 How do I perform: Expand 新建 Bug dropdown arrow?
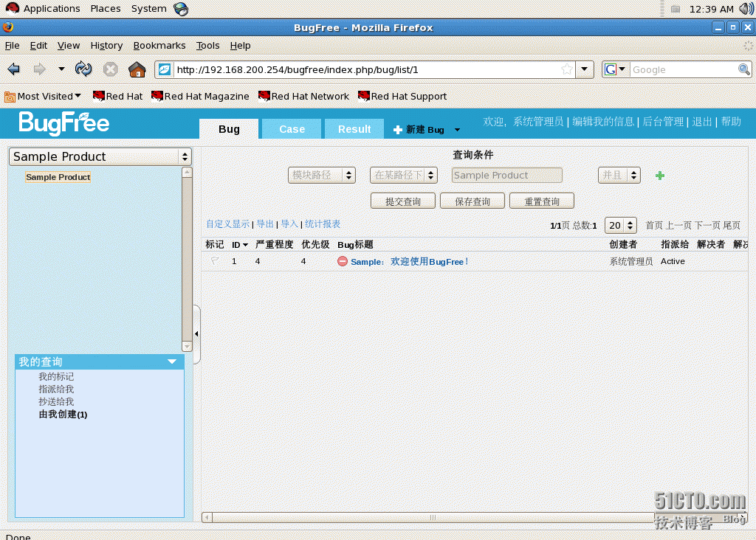click(457, 130)
